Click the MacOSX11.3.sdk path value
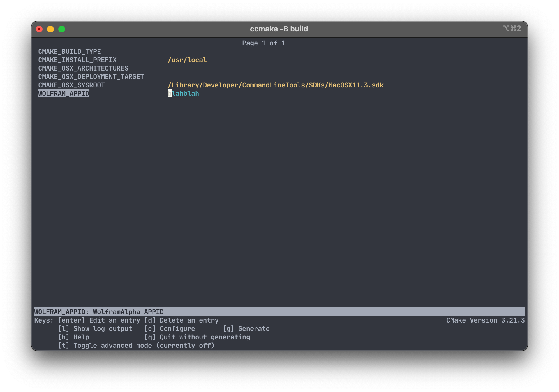 coord(275,85)
